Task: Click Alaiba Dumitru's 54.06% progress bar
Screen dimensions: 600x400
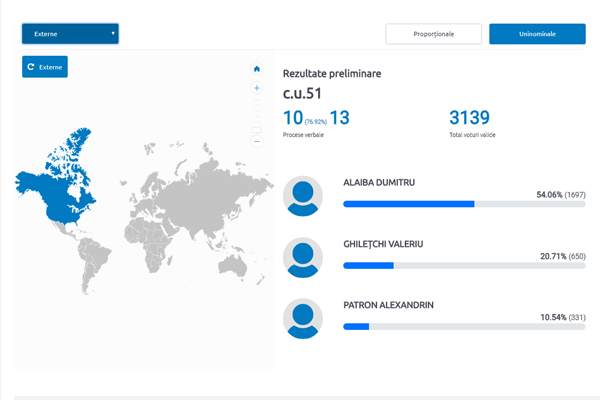Action: [464, 204]
